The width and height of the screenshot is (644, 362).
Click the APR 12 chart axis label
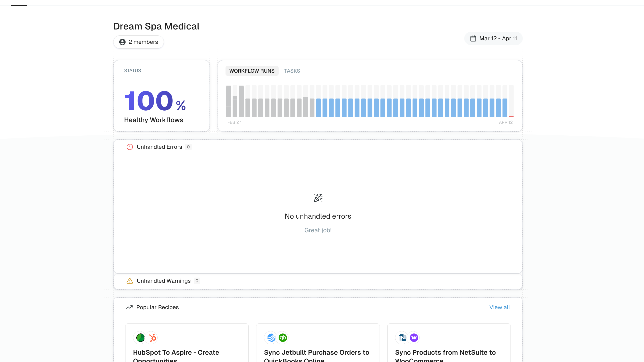(x=506, y=122)
